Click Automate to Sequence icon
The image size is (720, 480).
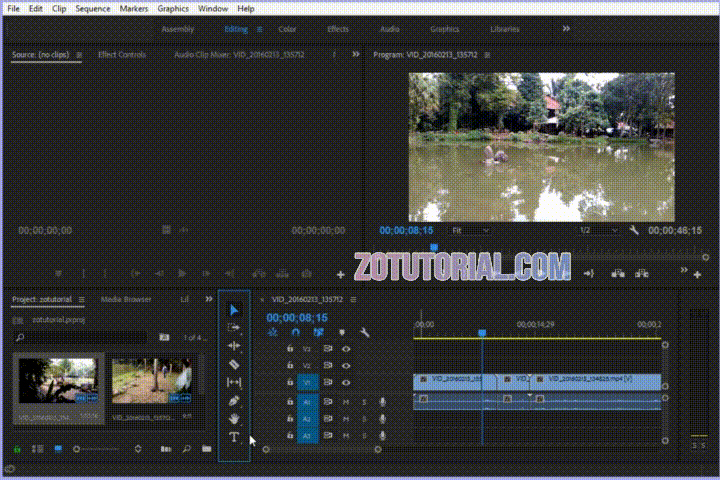coord(166,449)
